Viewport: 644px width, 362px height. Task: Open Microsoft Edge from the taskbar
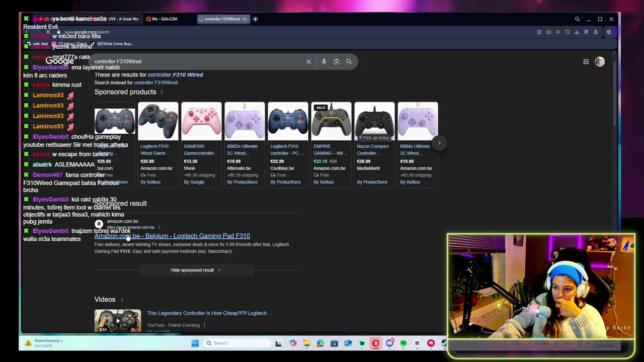[x=320, y=343]
